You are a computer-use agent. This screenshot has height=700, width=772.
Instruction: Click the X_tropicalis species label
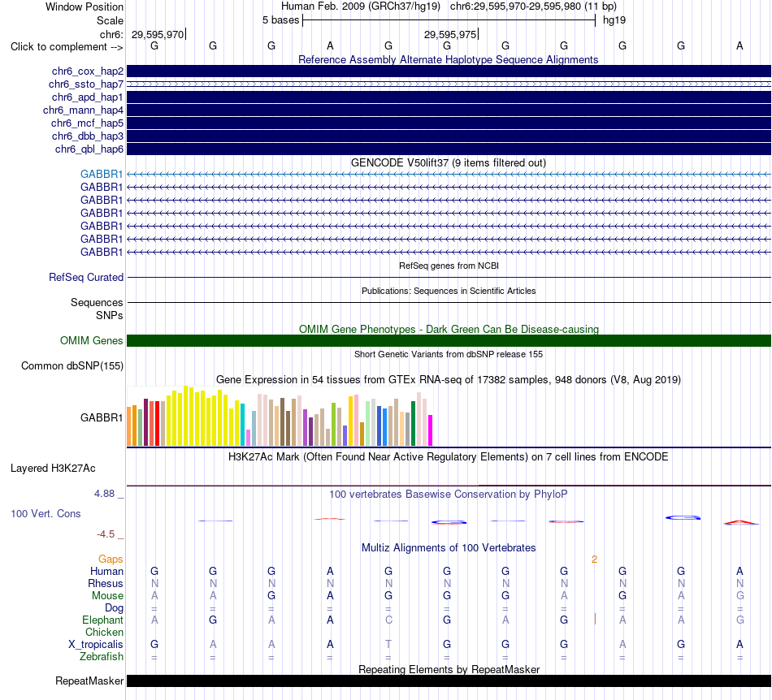click(96, 645)
